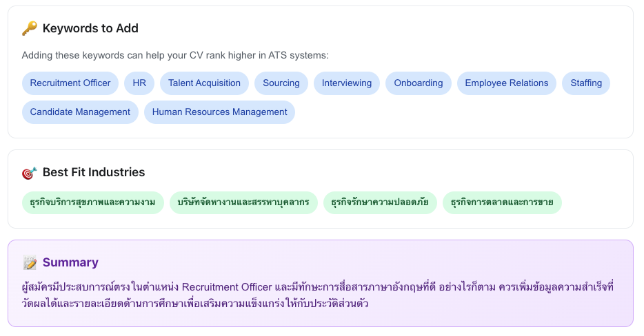Click the dartboard icon beside Best Fit Industries
Image resolution: width=644 pixels, height=336 pixels.
[29, 172]
